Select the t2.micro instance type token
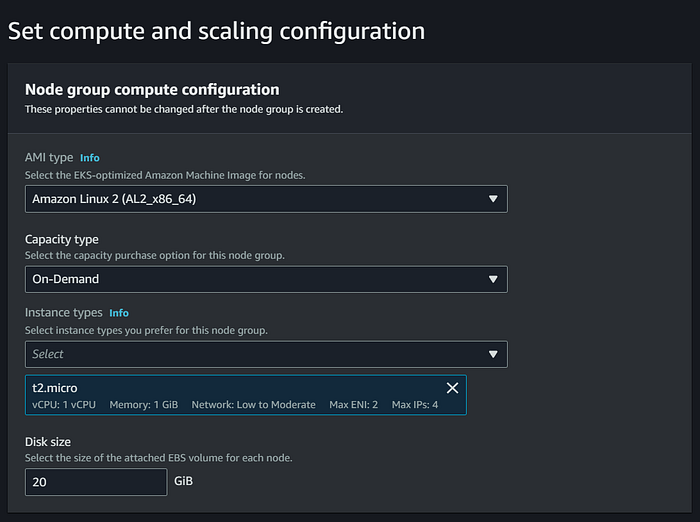 (56, 387)
